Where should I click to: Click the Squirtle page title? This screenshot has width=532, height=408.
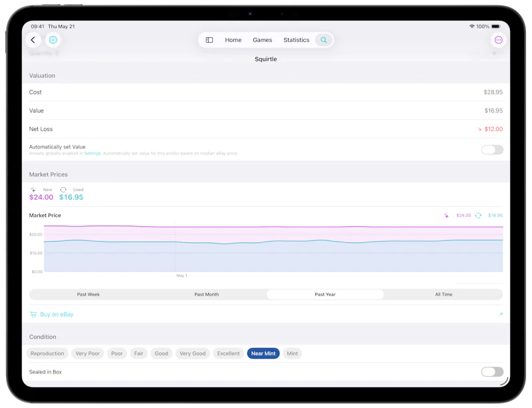265,59
